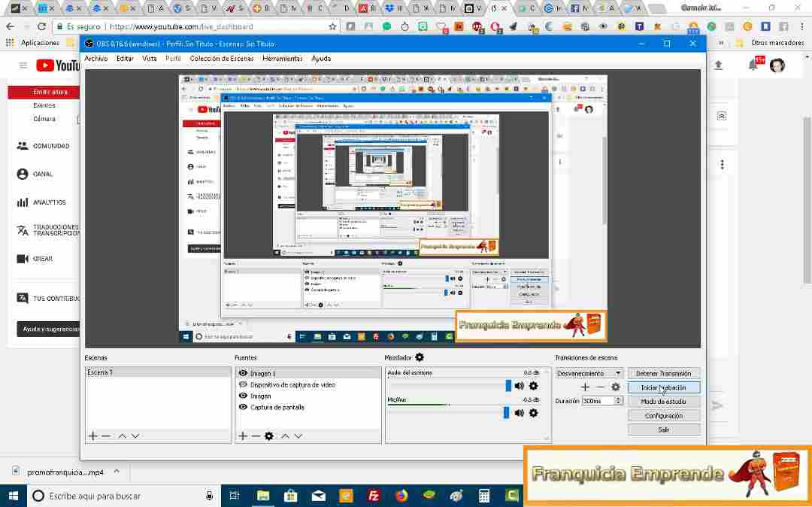Open Colección de Escenas menu
Screen dimensions: 812x507
point(222,59)
